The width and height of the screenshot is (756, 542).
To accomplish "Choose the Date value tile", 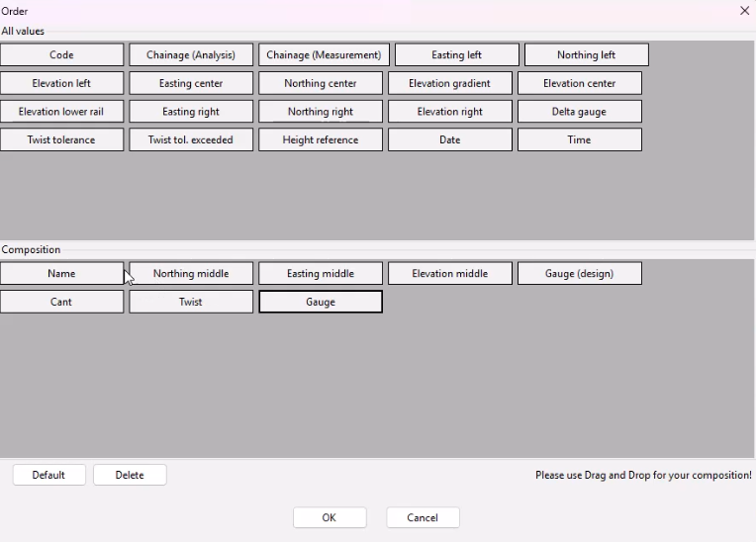I will 449,140.
